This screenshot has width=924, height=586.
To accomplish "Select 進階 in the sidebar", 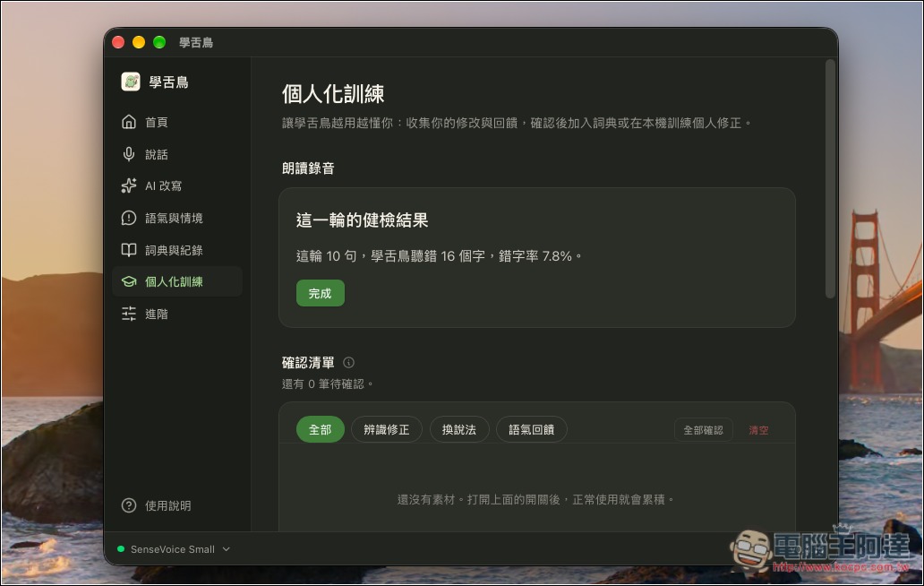I will [176, 314].
